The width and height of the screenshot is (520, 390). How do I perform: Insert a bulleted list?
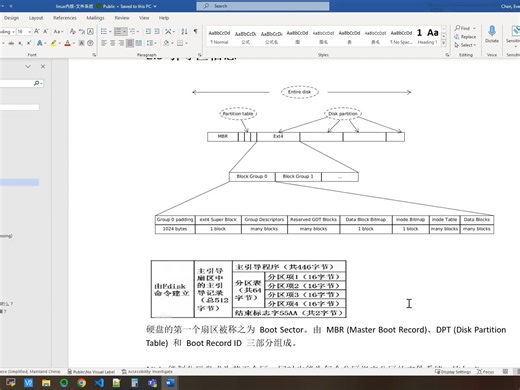click(104, 31)
